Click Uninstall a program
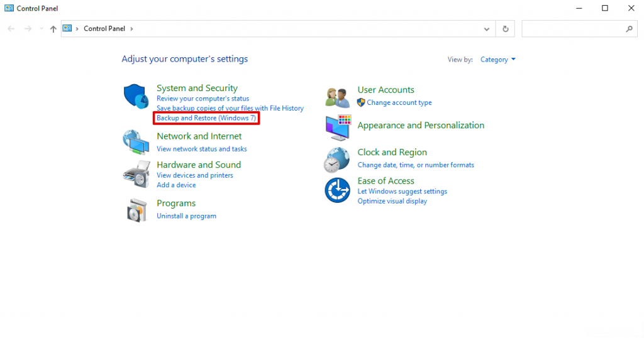This screenshot has height=338, width=644. 186,216
